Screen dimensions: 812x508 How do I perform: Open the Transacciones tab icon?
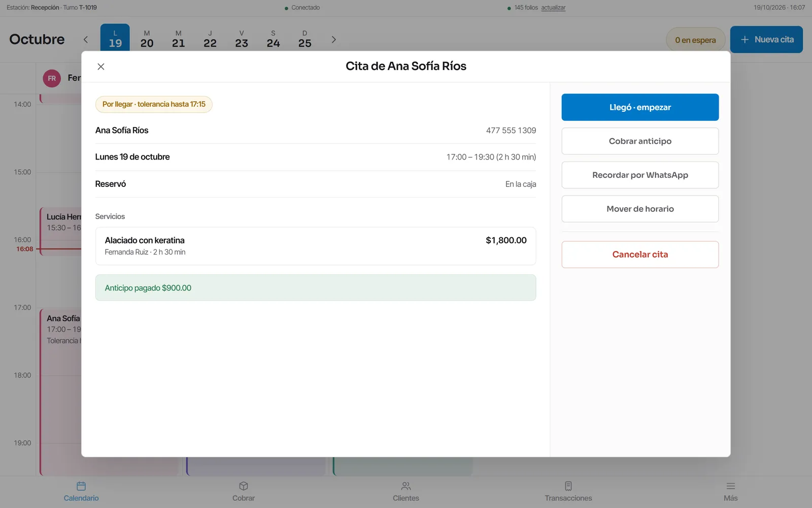[x=568, y=486]
